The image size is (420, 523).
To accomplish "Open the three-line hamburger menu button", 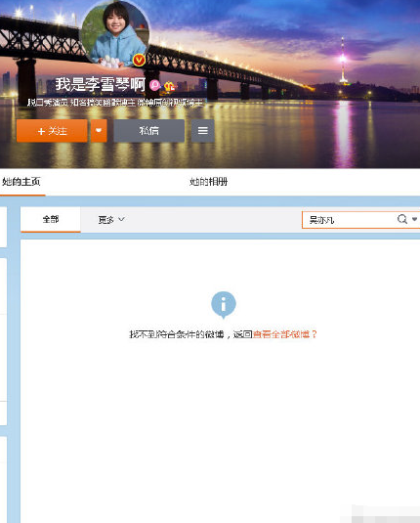I will tap(202, 131).
